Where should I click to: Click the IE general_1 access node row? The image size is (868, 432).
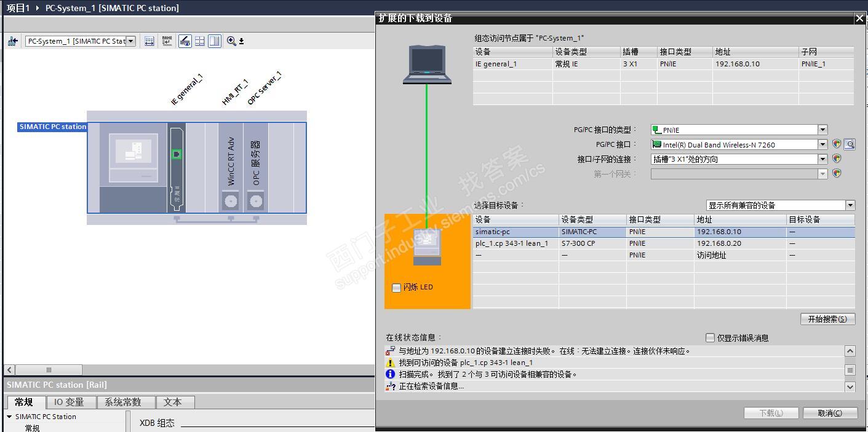663,64
